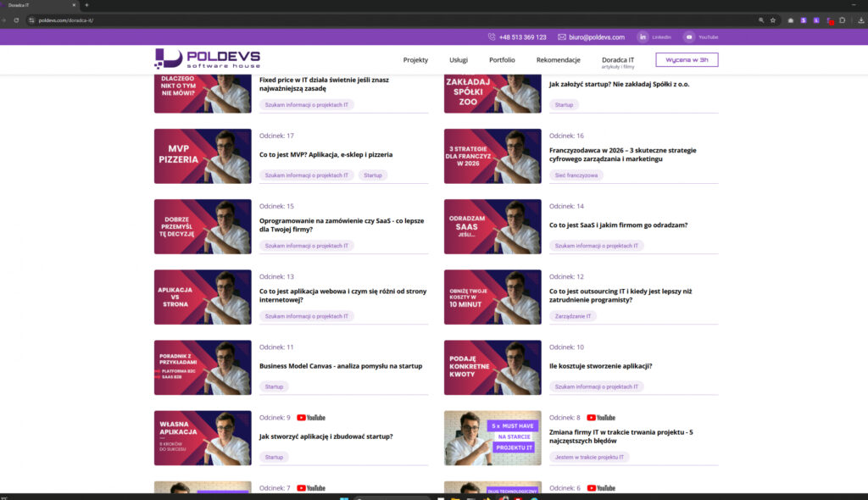Click the YouTube icon in the purple header bar

click(x=690, y=36)
